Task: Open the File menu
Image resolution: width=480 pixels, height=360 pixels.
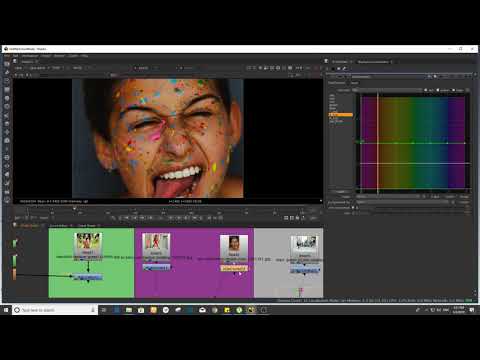Action: pos(7,56)
